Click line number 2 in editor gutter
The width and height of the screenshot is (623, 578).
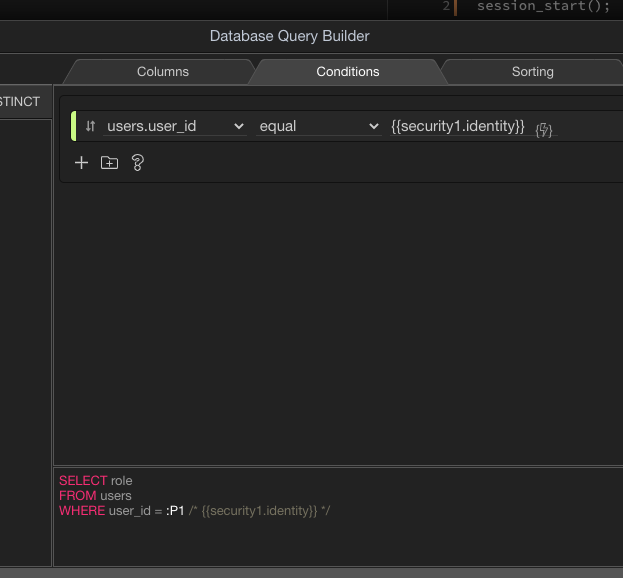click(447, 6)
